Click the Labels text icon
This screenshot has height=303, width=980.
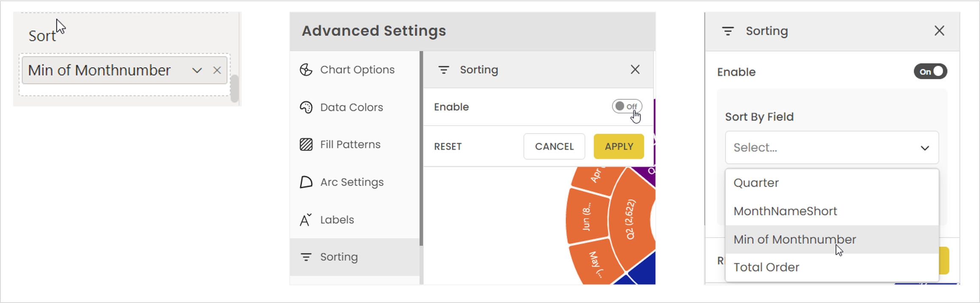tap(306, 220)
